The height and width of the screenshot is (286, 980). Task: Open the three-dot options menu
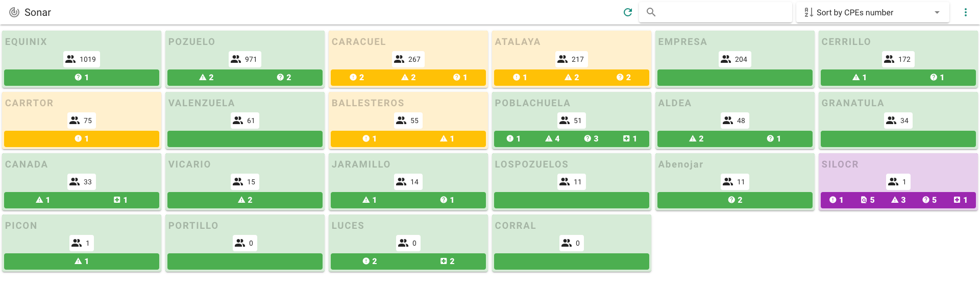point(965,12)
